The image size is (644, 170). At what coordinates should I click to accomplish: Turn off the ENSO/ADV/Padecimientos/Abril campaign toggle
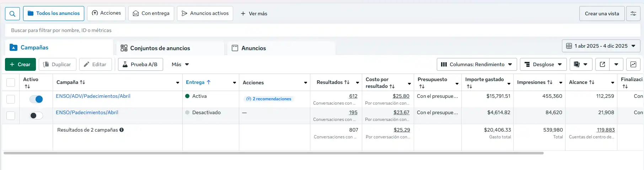pyautogui.click(x=36, y=99)
